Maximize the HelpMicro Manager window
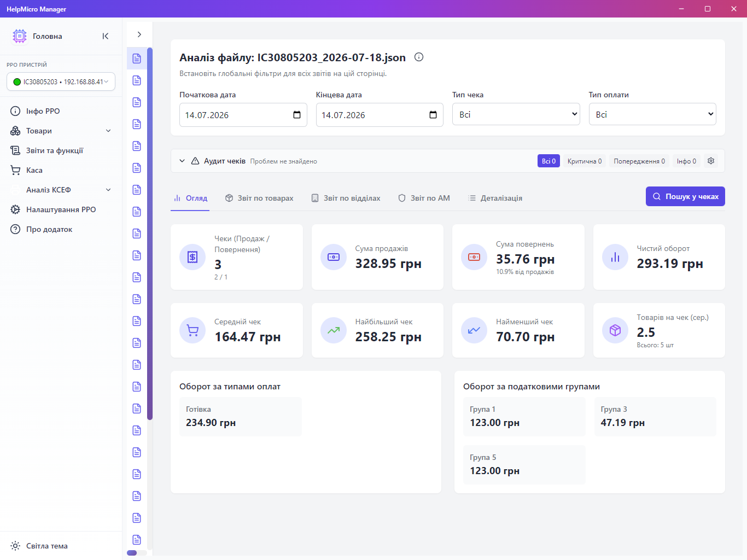 pos(708,9)
